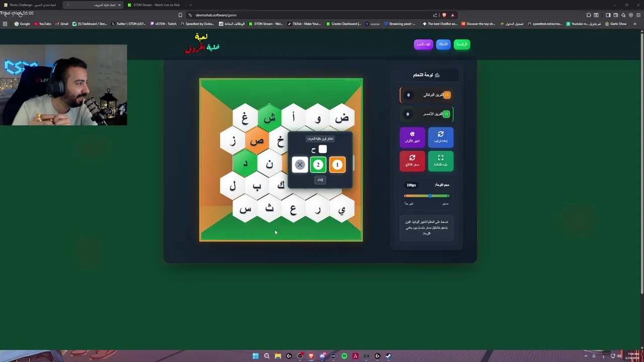644x362 pixels.
Task: Click the green ملء الشاشة fullscreen button
Action: pyautogui.click(x=440, y=161)
